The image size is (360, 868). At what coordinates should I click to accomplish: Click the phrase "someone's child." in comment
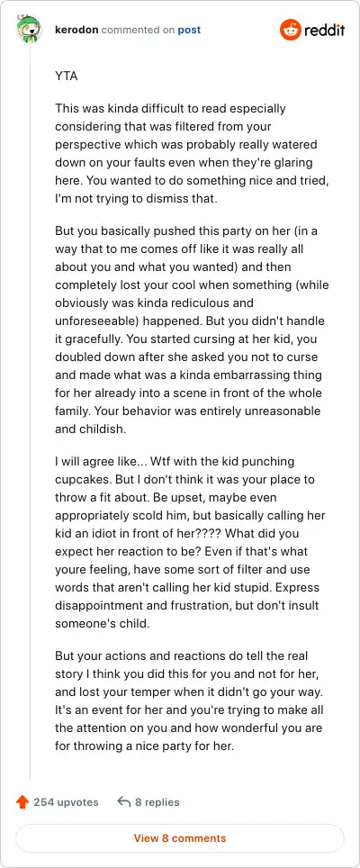click(94, 623)
